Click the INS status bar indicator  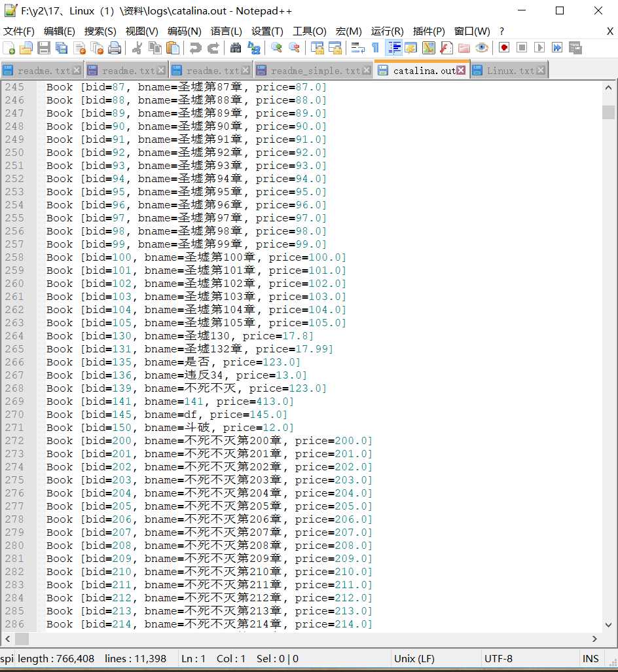click(590, 659)
